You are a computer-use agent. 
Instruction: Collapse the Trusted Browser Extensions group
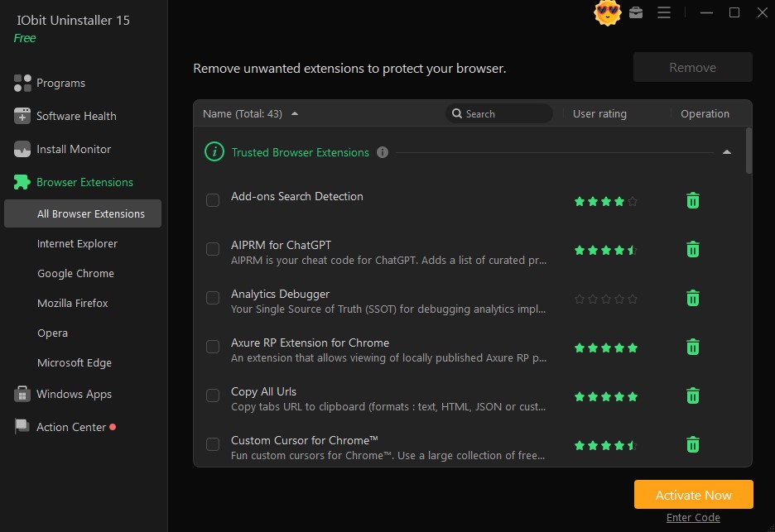click(x=726, y=152)
